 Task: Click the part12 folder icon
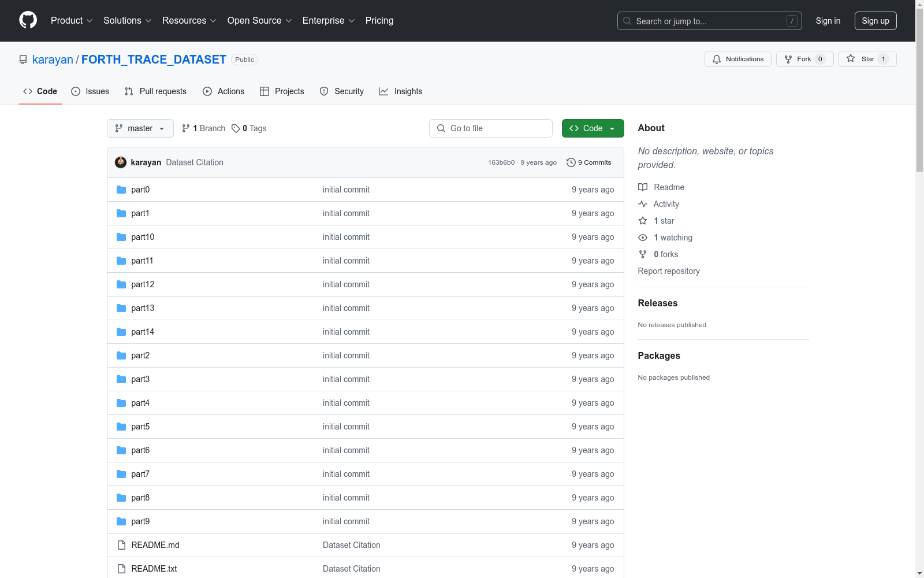[121, 284]
